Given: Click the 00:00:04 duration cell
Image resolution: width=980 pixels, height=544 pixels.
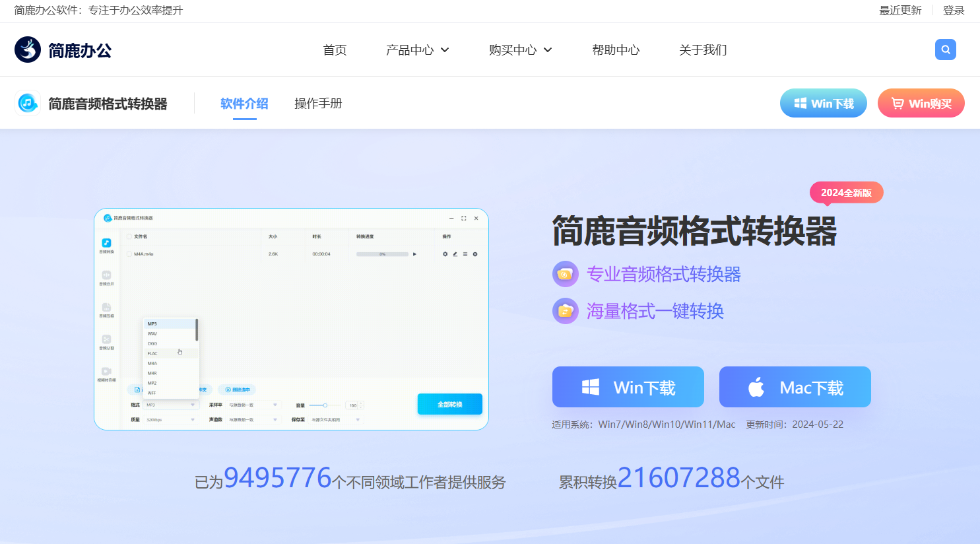Looking at the screenshot, I should click(321, 254).
